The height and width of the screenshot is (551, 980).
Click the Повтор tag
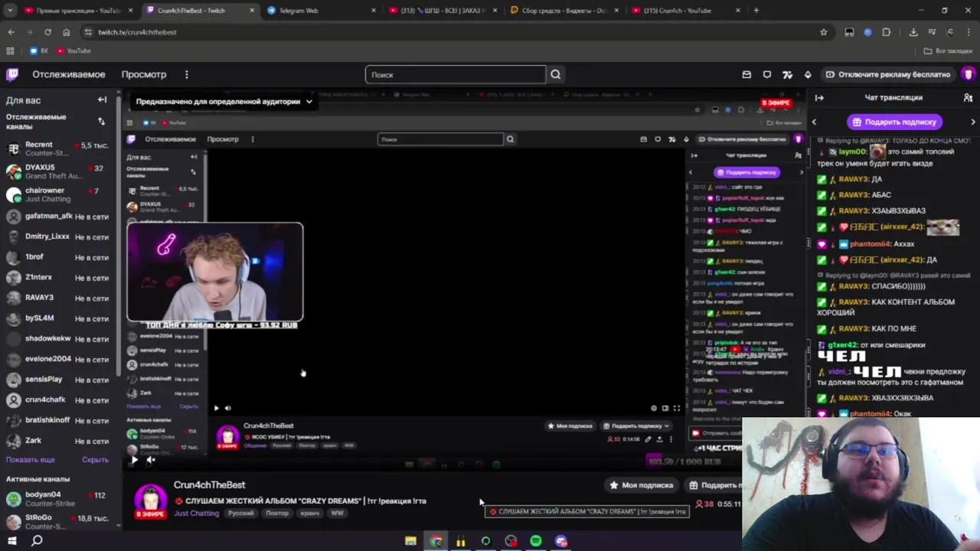277,514
